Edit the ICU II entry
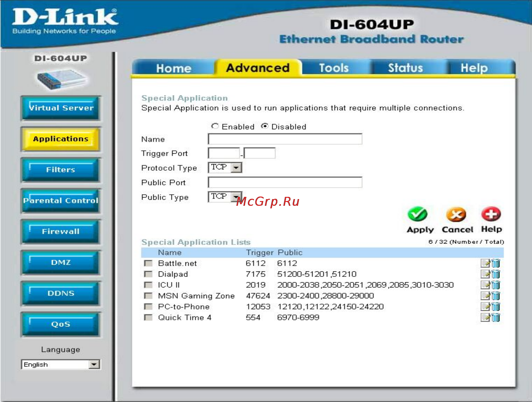The image size is (532, 402). tap(486, 285)
